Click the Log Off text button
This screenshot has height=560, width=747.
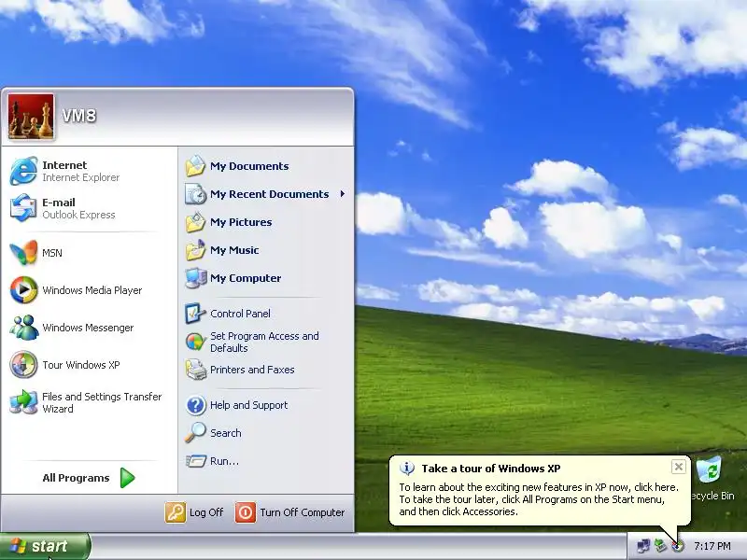click(x=206, y=512)
